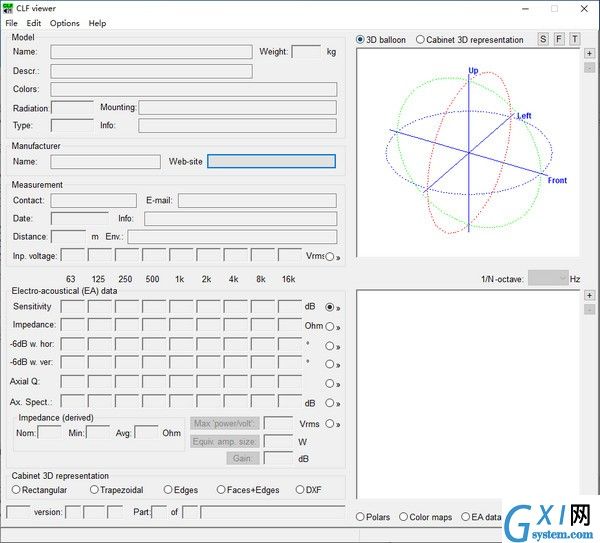The width and height of the screenshot is (600, 543).
Task: Click the Descr. field
Action: pos(151,71)
